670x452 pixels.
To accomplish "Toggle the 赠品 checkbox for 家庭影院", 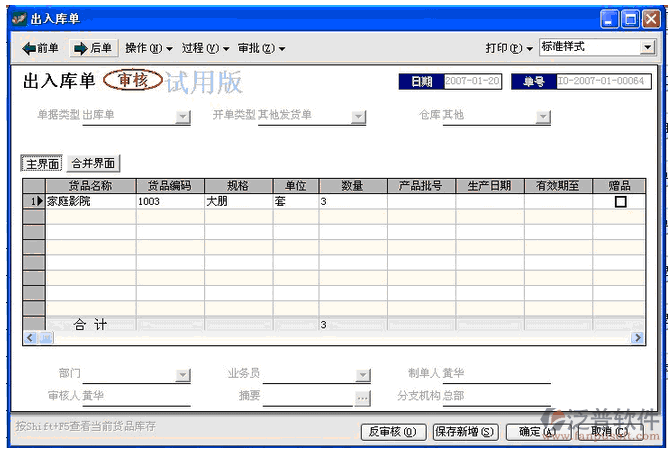I will pos(620,202).
